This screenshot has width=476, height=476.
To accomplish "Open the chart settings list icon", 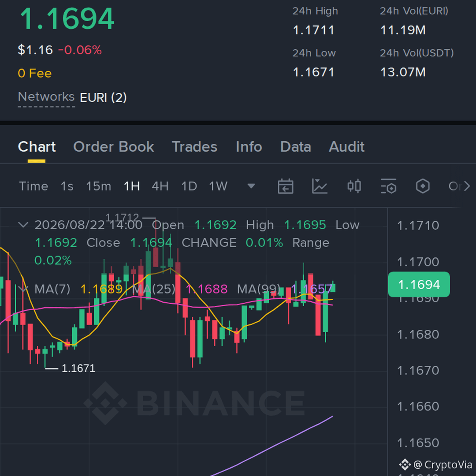I will [x=389, y=186].
